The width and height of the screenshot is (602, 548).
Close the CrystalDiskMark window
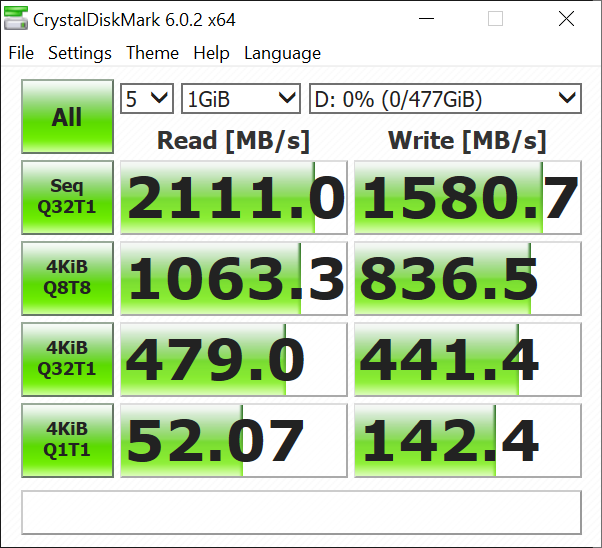(x=566, y=18)
